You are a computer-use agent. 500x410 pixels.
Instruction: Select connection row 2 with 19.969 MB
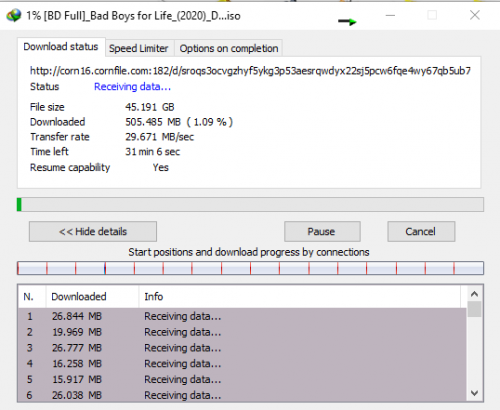tap(242, 332)
